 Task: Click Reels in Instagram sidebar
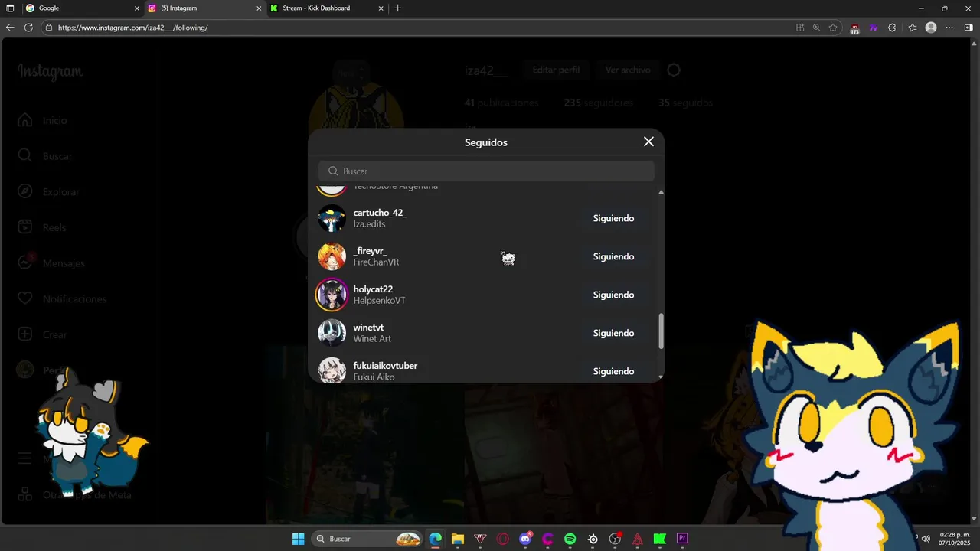42,227
